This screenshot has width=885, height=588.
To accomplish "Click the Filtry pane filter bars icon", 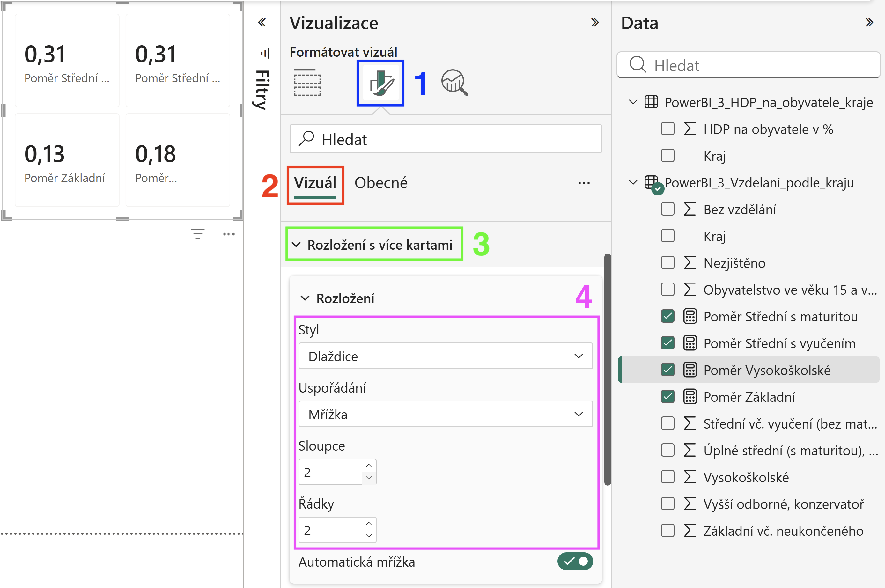I will tap(265, 53).
